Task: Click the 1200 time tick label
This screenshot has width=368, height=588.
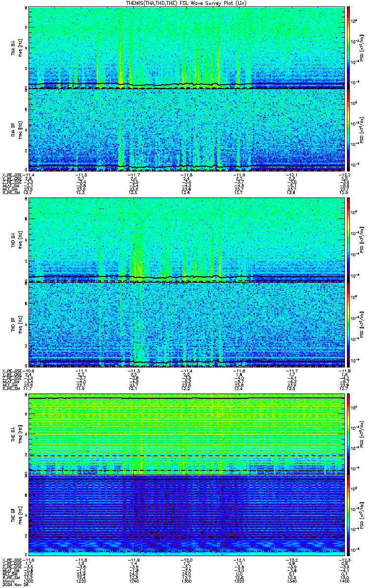Action: click(29, 581)
